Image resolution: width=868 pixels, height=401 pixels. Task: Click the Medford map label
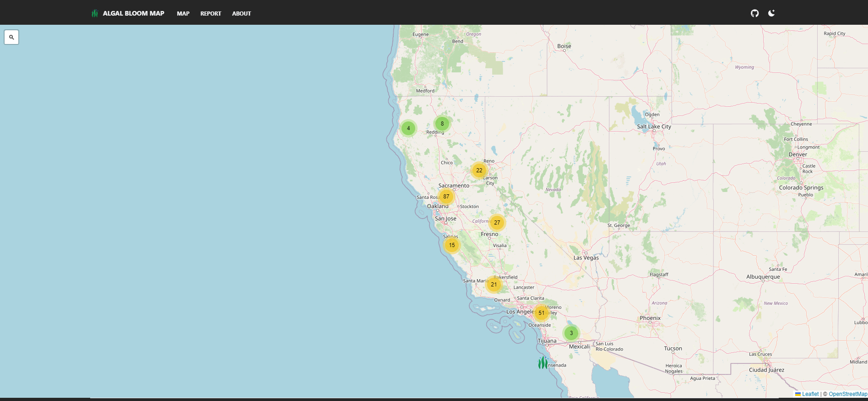click(x=425, y=91)
